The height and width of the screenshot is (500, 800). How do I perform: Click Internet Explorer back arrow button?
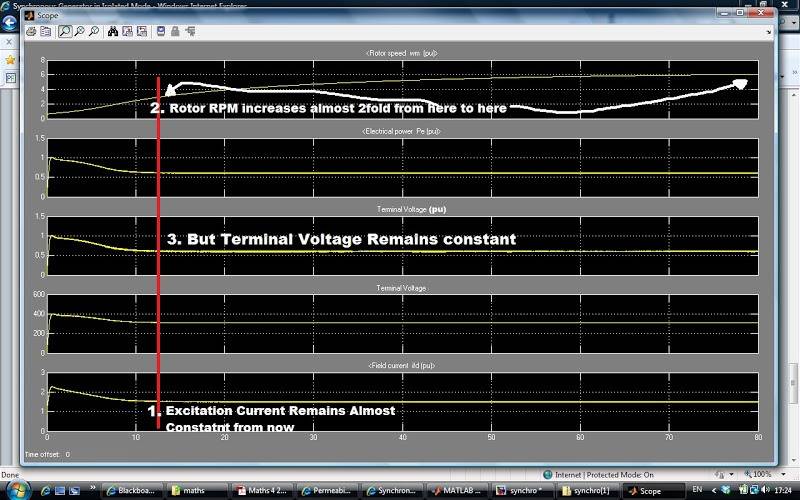(x=9, y=23)
